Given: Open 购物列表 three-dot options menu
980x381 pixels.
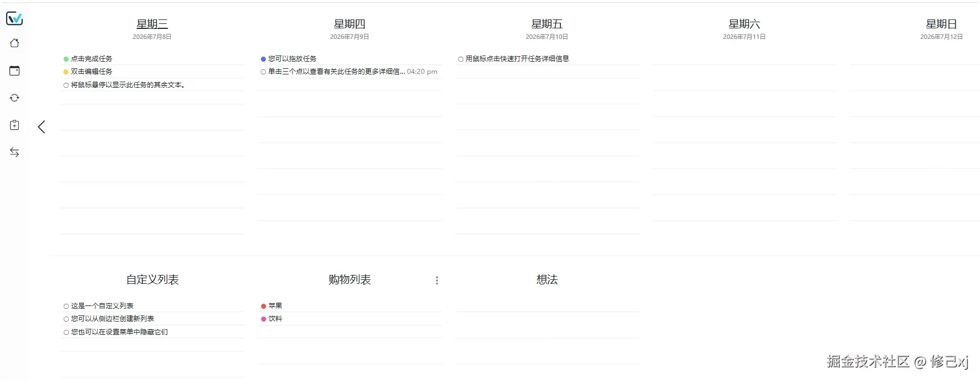Looking at the screenshot, I should click(437, 280).
